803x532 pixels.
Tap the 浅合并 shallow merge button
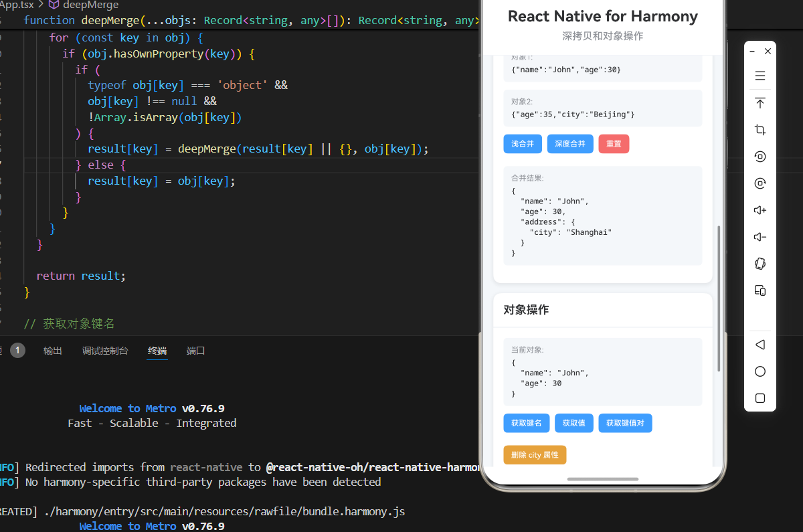point(523,144)
